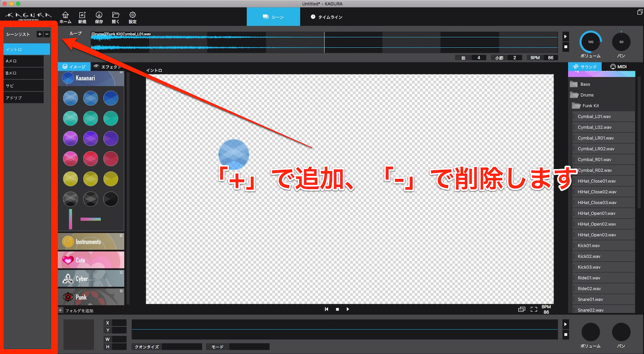
Task: Enter fullscreen preview with the corner-brackets icon
Action: 534,309
